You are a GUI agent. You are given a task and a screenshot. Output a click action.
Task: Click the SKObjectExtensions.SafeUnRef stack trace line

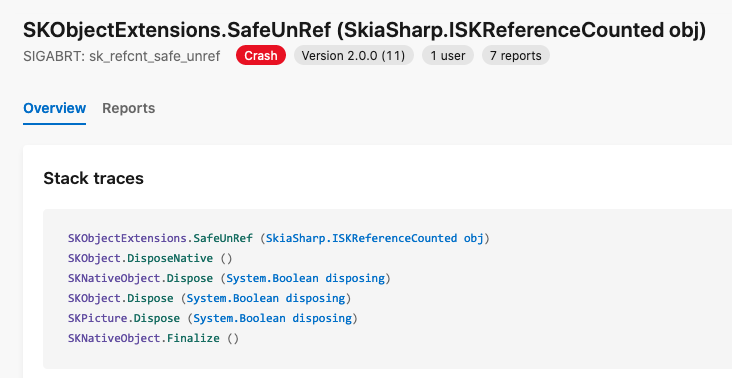click(279, 238)
